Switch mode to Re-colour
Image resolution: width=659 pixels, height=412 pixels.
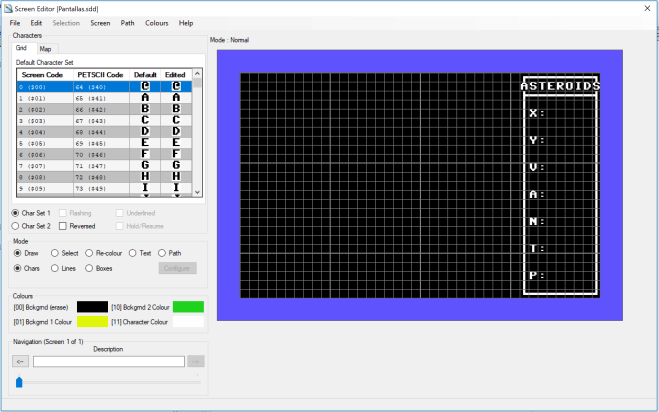pos(90,253)
